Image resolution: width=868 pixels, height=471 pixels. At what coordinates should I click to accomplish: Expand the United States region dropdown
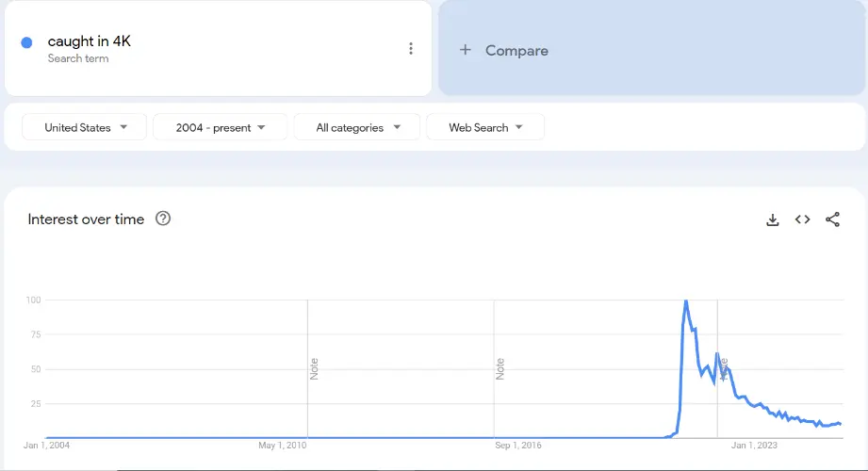point(84,127)
